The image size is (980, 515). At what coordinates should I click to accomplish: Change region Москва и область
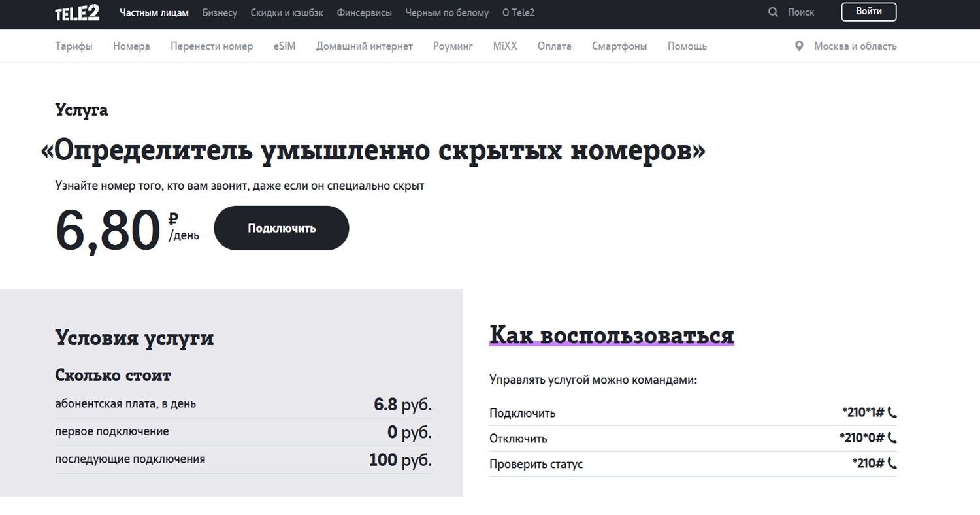point(855,46)
